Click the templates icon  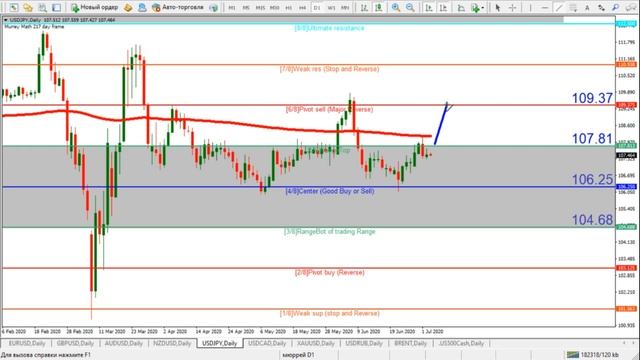click(475, 7)
